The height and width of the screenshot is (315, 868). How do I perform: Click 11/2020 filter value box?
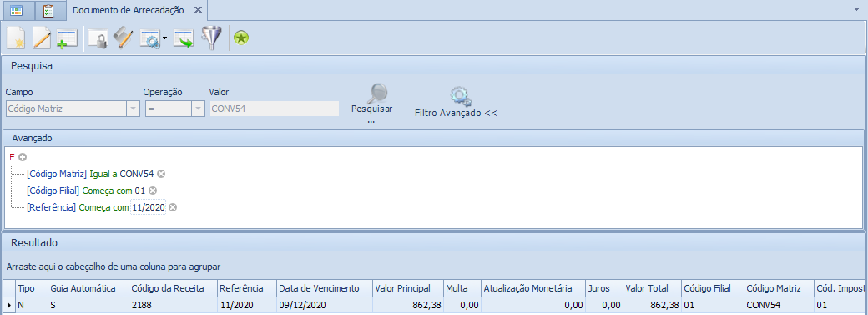coord(148,207)
